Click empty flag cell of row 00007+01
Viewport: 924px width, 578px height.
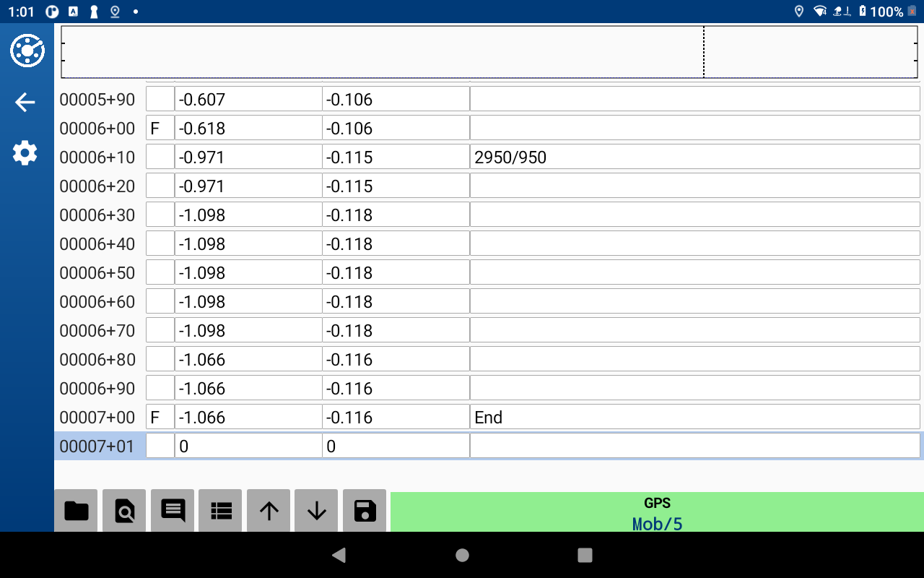point(160,446)
